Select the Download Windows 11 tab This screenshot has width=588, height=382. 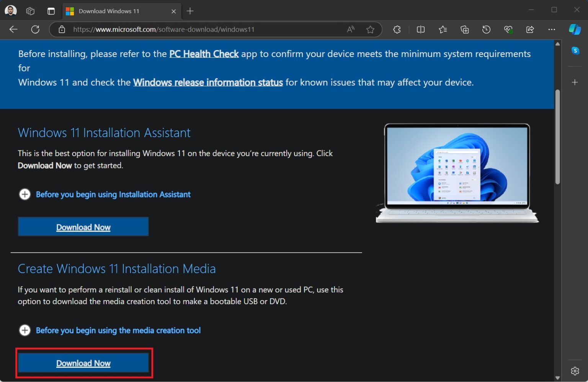[109, 11]
